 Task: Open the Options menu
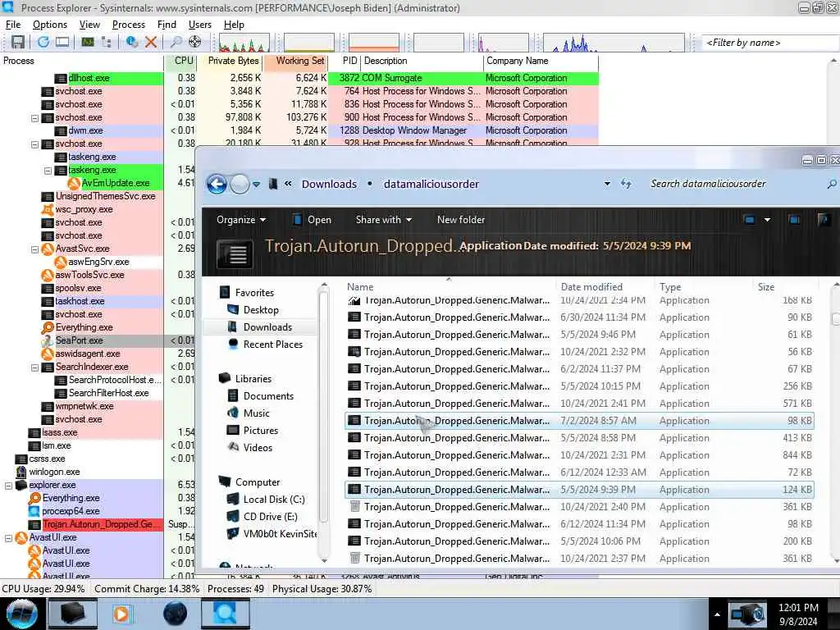coord(50,25)
